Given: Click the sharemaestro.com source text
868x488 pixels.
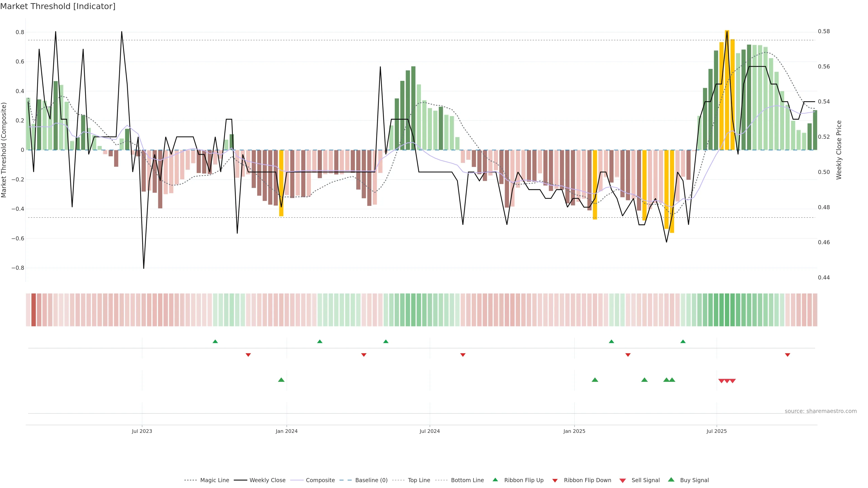Looking at the screenshot, I should click(x=821, y=411).
